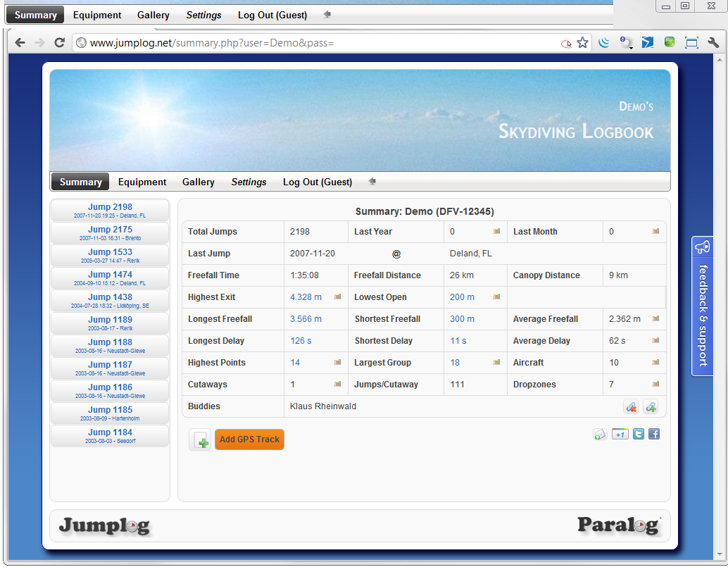Remove buddy Klaus Rheinwald
Image resolution: width=728 pixels, height=567 pixels.
[632, 406]
